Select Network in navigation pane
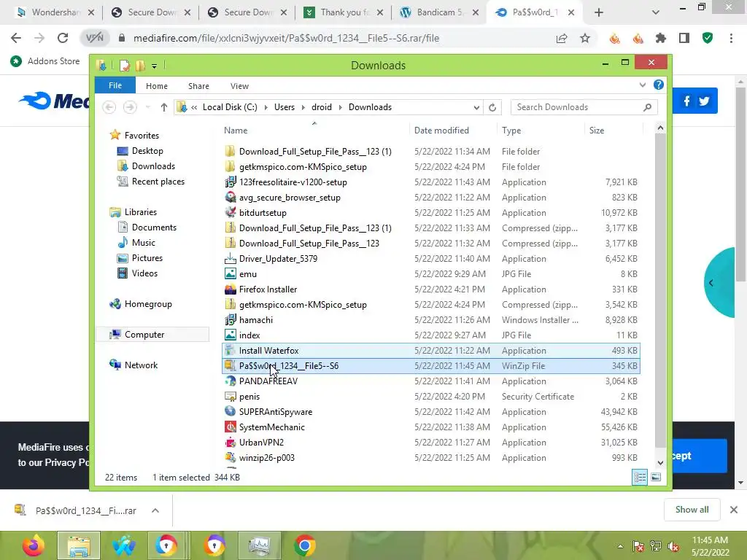The height and width of the screenshot is (560, 747). [133, 365]
